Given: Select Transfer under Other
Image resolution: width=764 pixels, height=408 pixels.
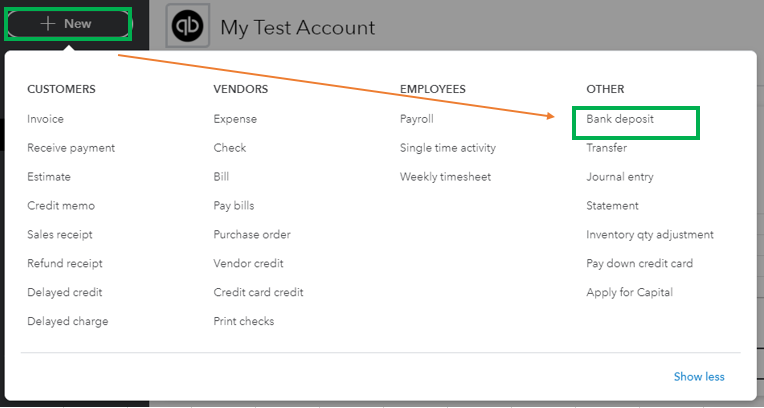Looking at the screenshot, I should 607,148.
